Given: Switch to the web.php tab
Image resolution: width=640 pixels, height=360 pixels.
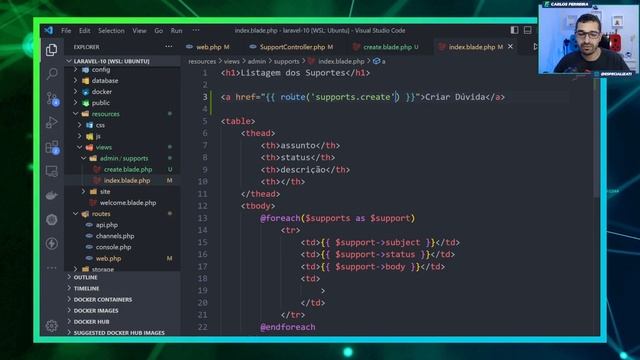Looking at the screenshot, I should 208,47.
